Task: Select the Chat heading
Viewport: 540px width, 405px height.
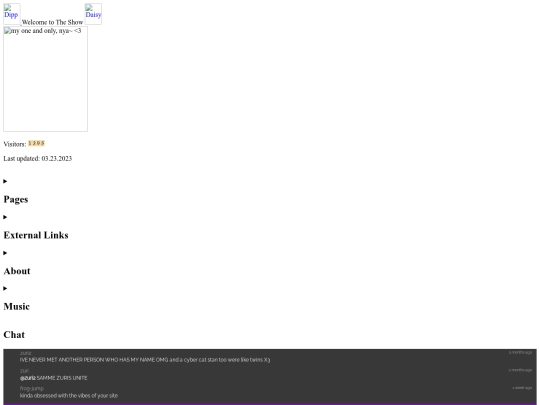Action: coord(14,335)
